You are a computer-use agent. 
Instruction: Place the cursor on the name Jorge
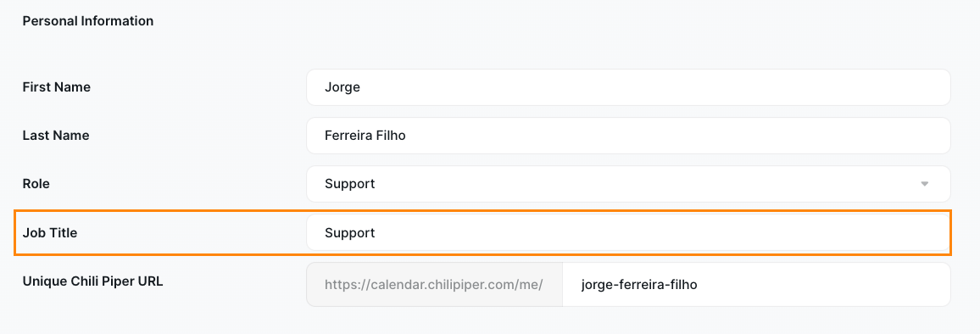[342, 88]
